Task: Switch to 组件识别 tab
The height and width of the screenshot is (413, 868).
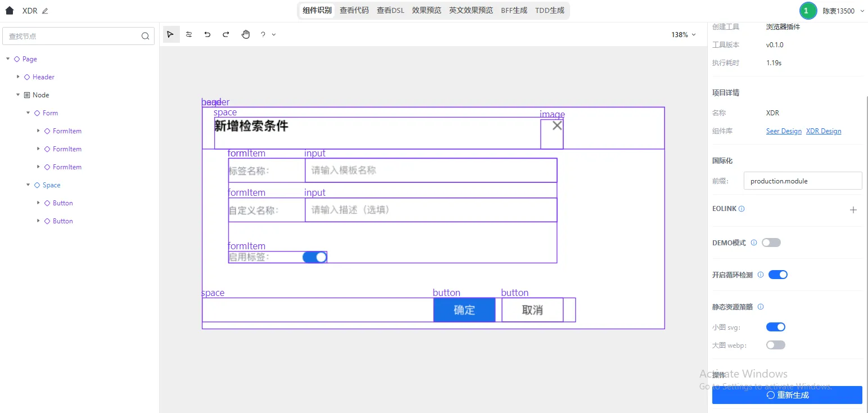Action: (317, 10)
